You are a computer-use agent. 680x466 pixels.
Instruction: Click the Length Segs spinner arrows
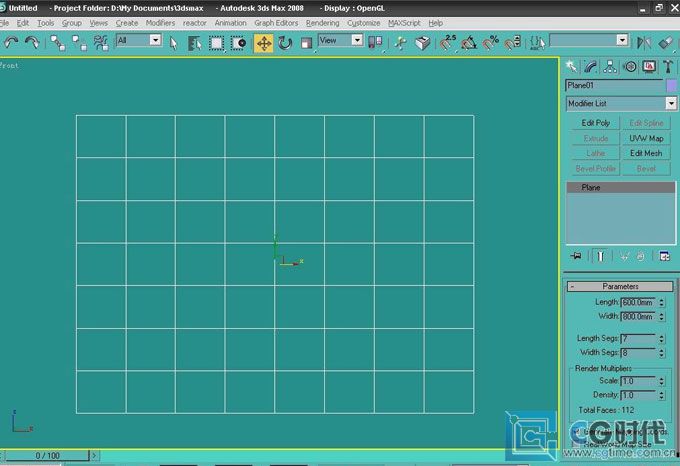(661, 339)
